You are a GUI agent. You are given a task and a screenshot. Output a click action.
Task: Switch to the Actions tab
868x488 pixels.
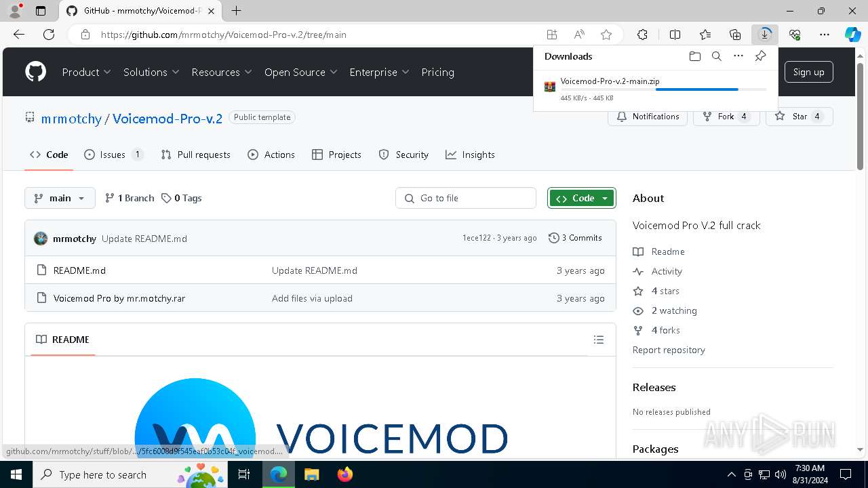(x=271, y=155)
